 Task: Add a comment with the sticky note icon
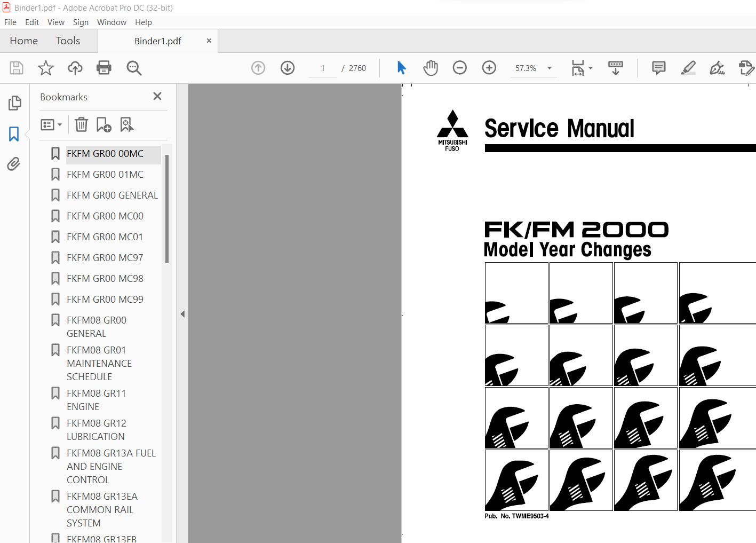pyautogui.click(x=659, y=68)
